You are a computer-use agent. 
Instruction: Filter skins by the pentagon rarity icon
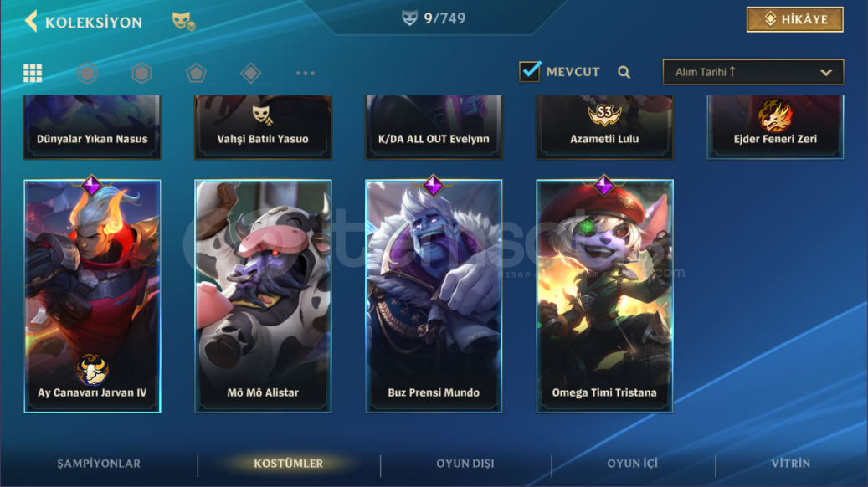click(x=196, y=73)
